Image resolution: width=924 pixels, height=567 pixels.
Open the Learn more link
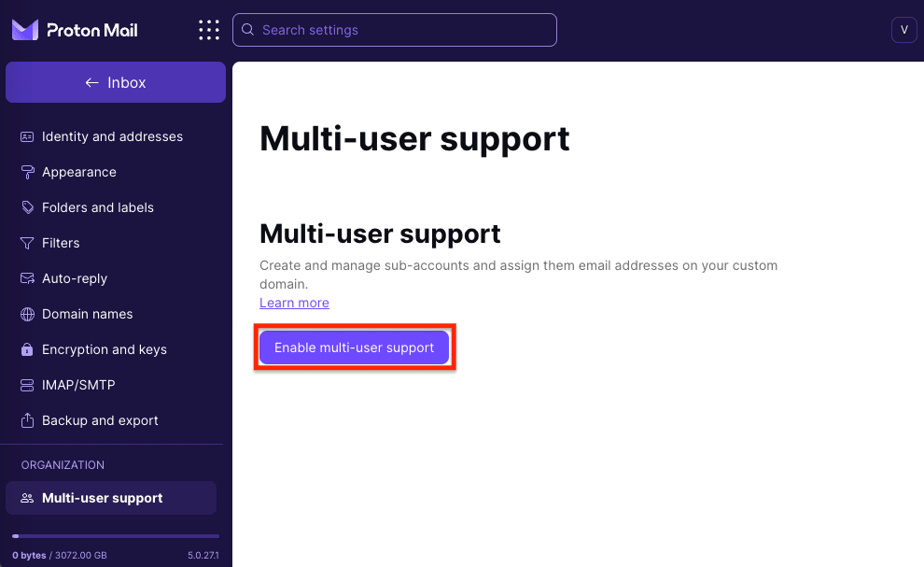294,303
